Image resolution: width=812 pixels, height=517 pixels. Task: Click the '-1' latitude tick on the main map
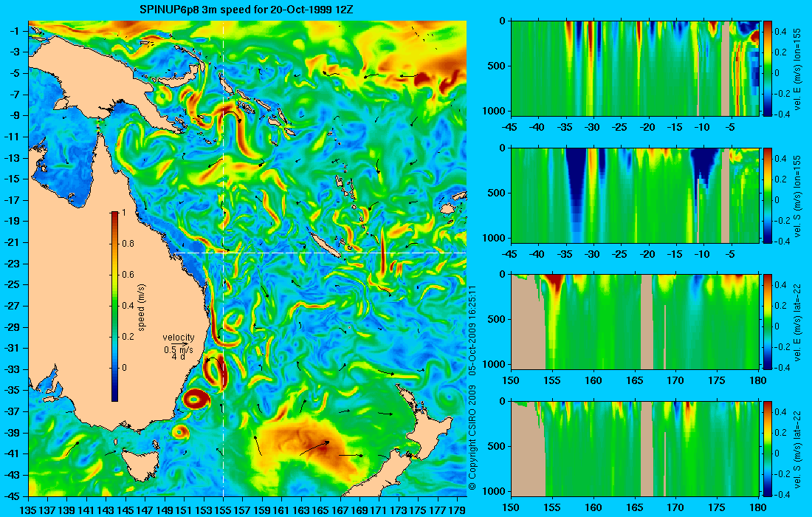click(13, 31)
